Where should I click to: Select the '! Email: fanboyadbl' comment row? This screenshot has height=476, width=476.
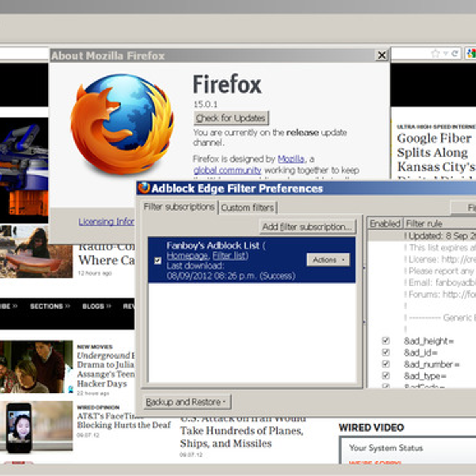[x=421, y=282]
